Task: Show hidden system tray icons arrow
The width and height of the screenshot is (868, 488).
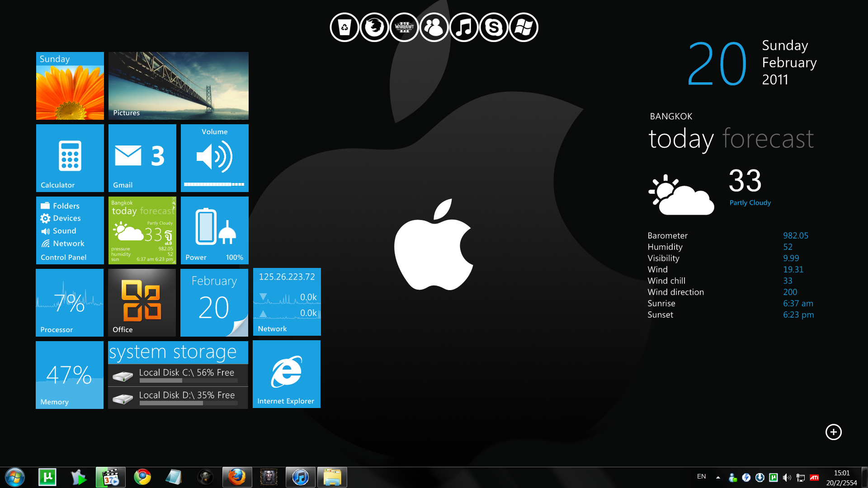Action: [718, 477]
